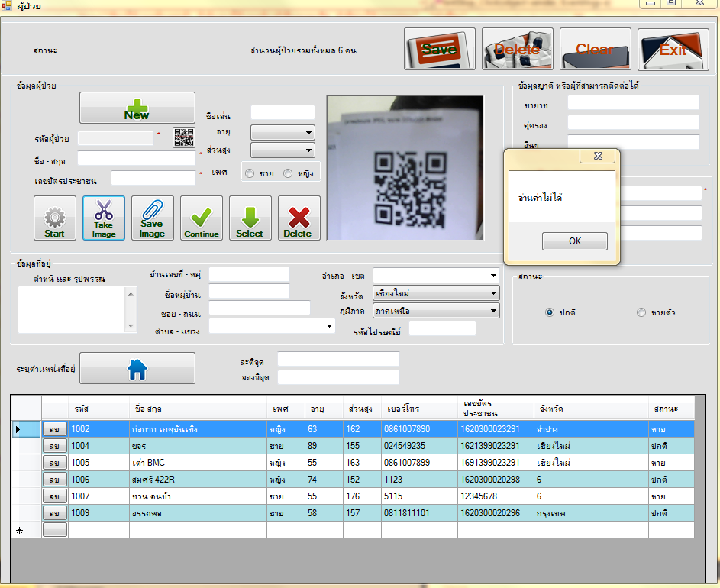The height and width of the screenshot is (588, 720).
Task: Click the cell ก่อกาก เกตุบันเทิง
Action: (198, 429)
